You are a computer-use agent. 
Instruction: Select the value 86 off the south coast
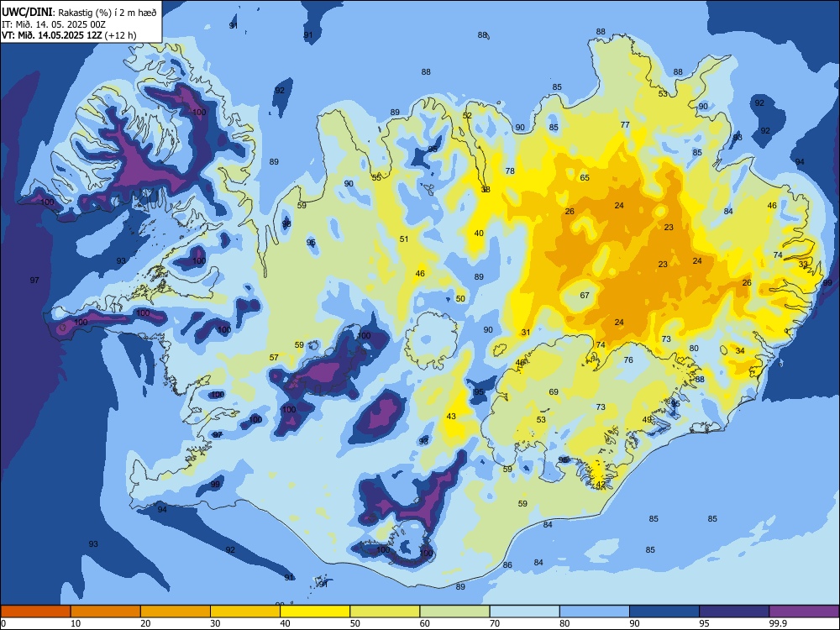pyautogui.click(x=507, y=565)
